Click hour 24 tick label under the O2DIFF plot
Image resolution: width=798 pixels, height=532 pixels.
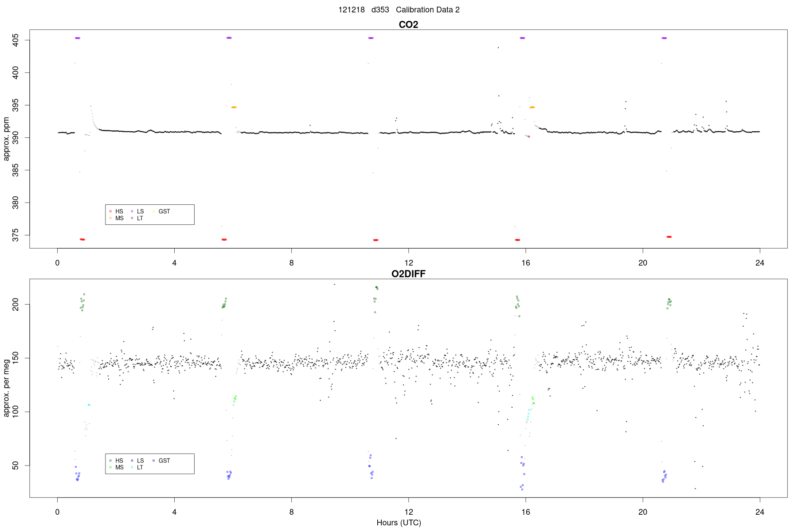pyautogui.click(x=760, y=512)
